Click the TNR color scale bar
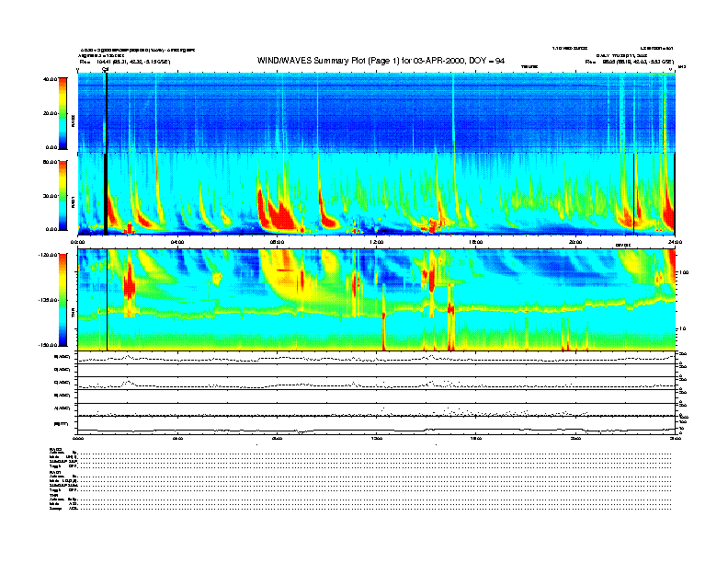 (x=63, y=300)
